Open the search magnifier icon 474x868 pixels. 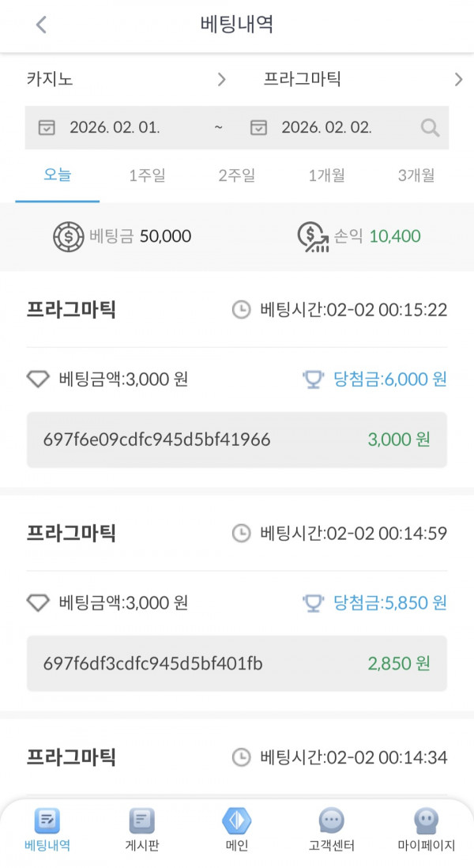click(430, 126)
